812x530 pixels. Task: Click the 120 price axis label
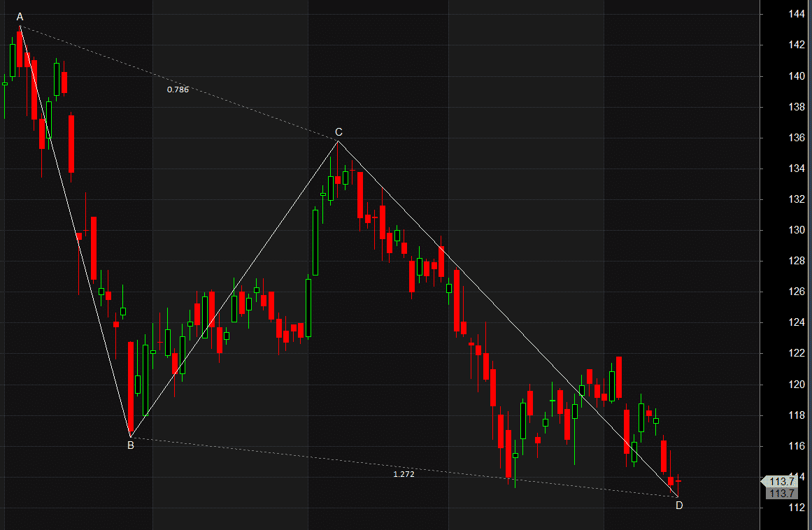[796, 385]
